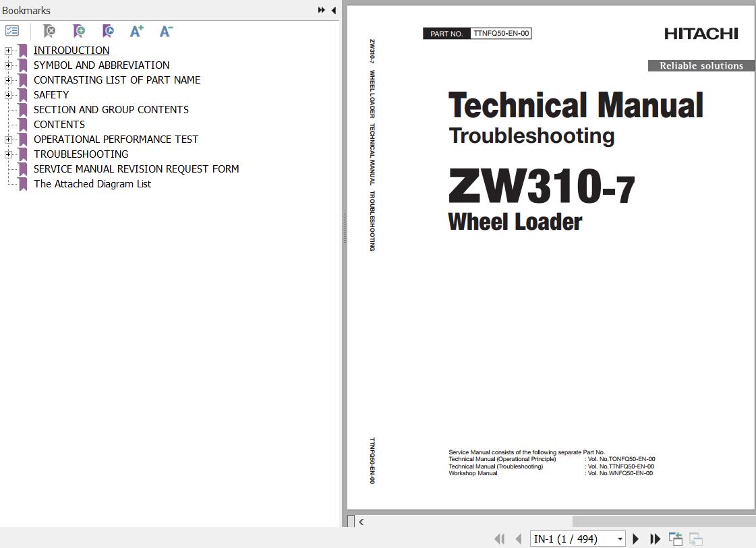Click the delete bookmark icon
The image size is (756, 548).
49,31
